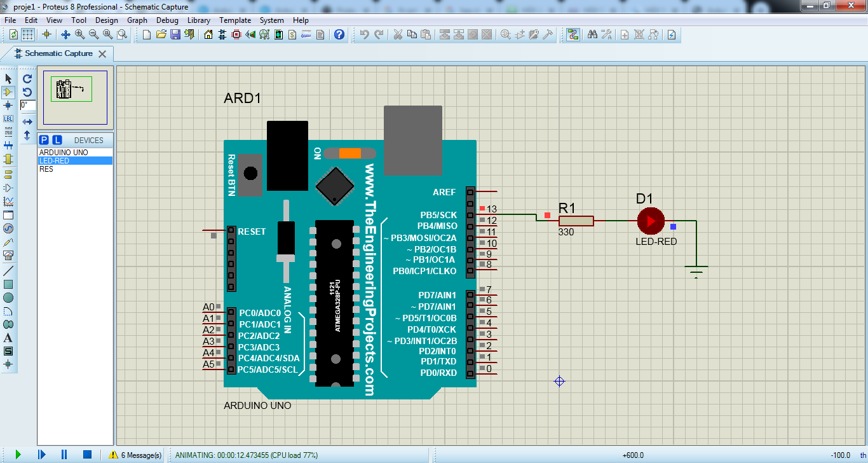Open the Help question mark button
This screenshot has height=463, width=868.
pos(339,34)
